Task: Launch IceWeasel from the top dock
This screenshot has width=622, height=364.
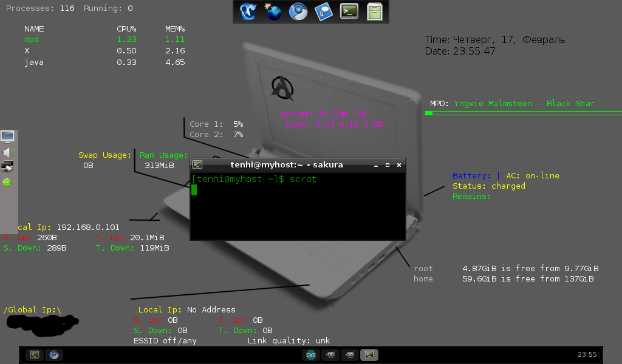Action: 248,11
